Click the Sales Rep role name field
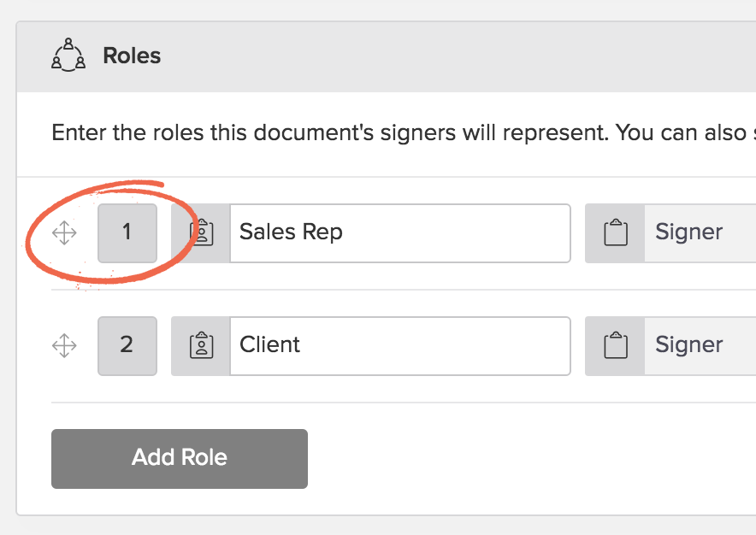 [x=400, y=233]
